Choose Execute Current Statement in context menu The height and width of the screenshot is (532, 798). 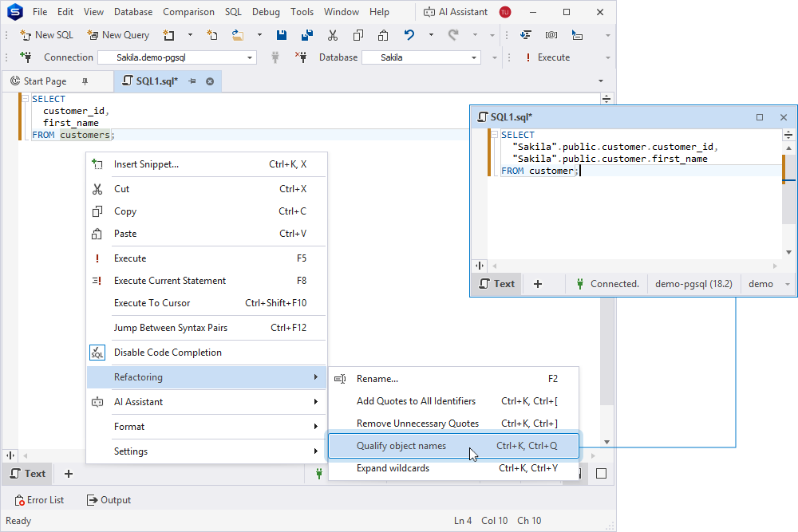(206, 281)
